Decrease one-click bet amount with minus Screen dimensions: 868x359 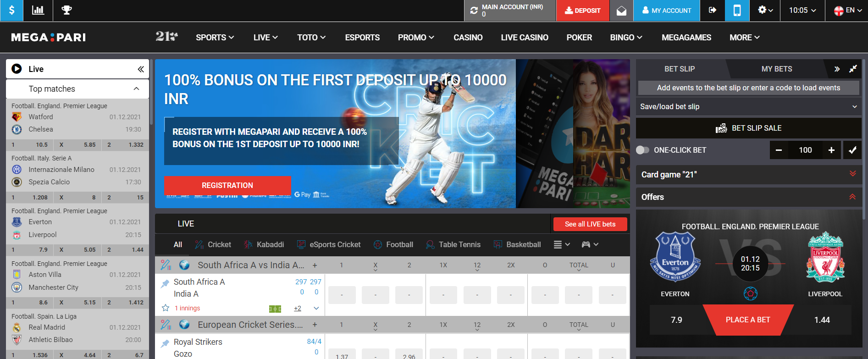click(x=779, y=150)
